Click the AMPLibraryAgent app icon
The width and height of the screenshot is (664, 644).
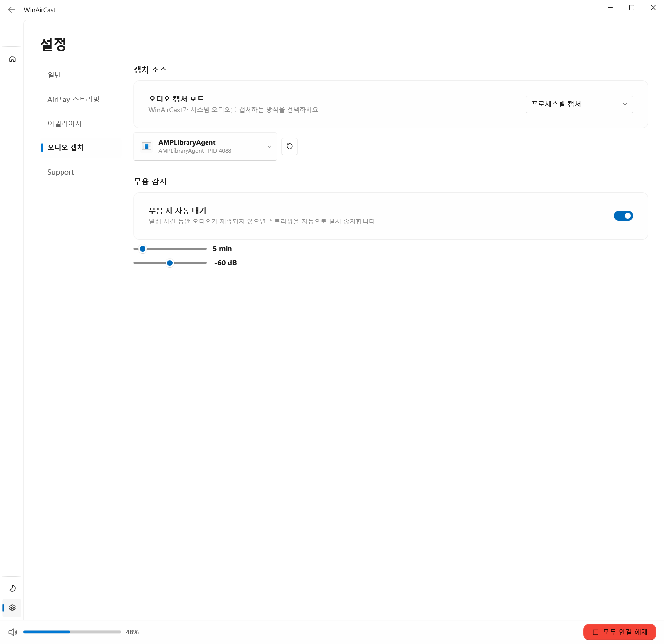pyautogui.click(x=146, y=146)
